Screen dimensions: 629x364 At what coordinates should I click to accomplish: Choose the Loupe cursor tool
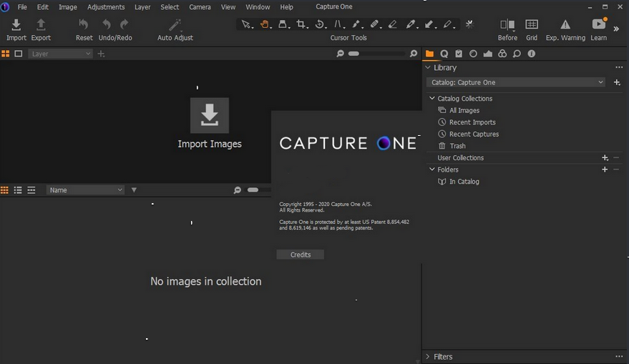[x=283, y=24]
